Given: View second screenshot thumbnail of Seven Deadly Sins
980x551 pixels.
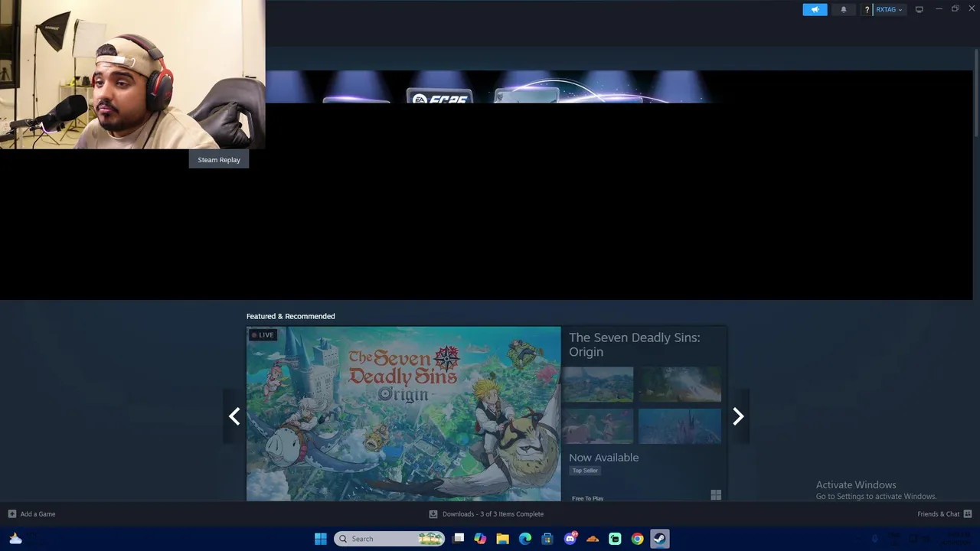Looking at the screenshot, I should point(680,384).
